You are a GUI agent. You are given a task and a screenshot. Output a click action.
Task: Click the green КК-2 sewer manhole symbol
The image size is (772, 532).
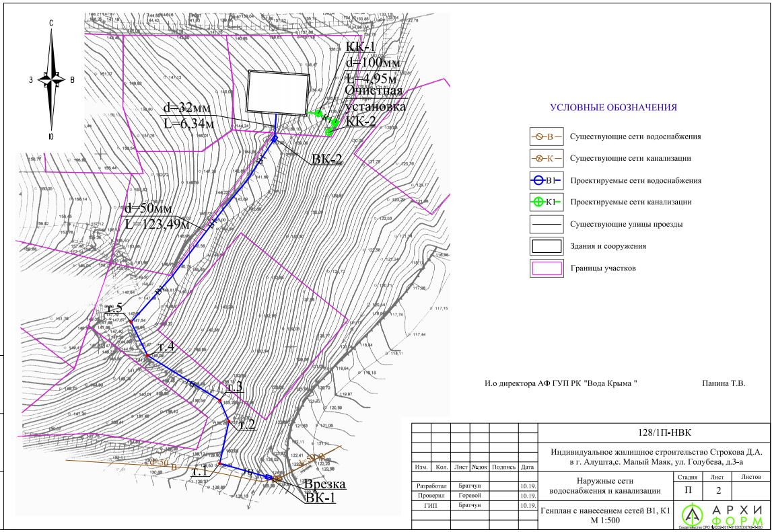point(329,132)
